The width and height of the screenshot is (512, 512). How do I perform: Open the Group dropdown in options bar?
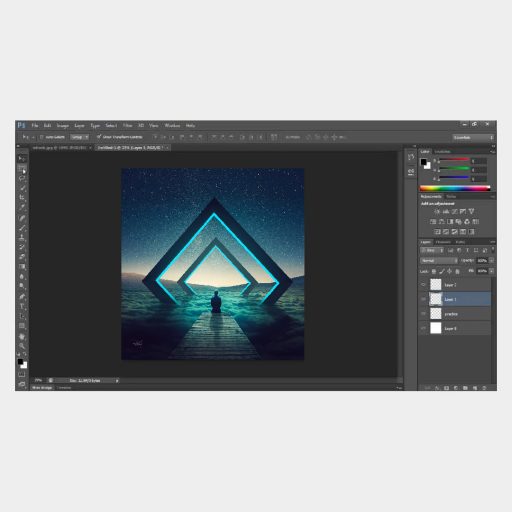tap(79, 137)
